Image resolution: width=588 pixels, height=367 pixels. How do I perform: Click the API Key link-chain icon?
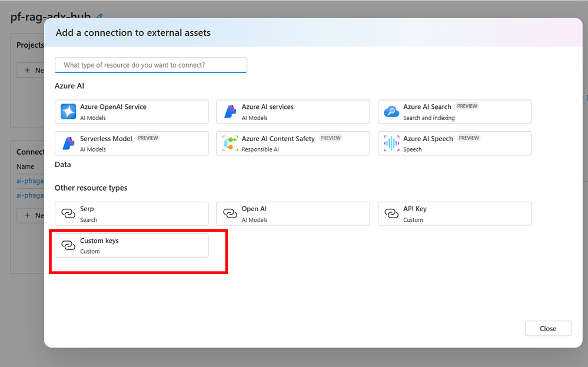point(391,213)
